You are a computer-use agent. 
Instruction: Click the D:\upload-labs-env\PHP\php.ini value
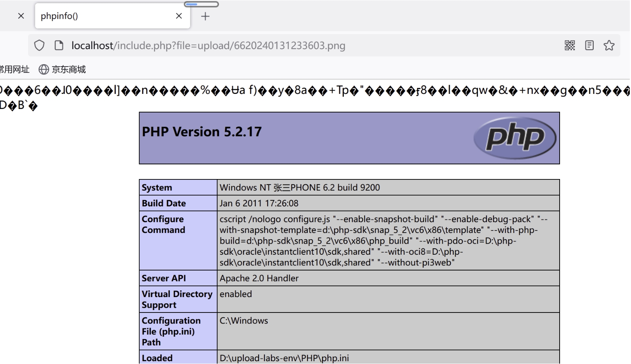[x=284, y=358]
